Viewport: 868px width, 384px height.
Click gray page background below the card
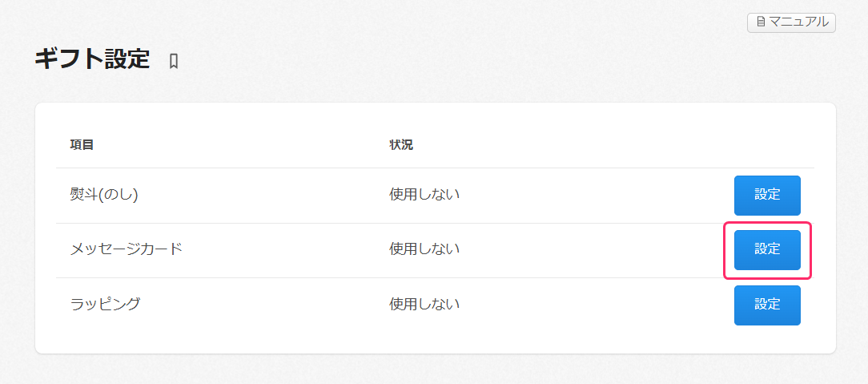click(432, 370)
